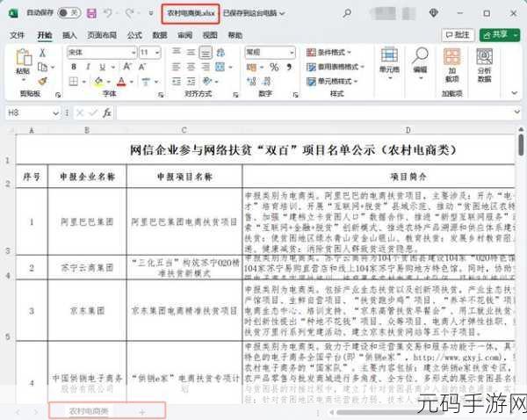Open the search magnifier in title bar
The image size is (527, 420).
[x=347, y=13]
